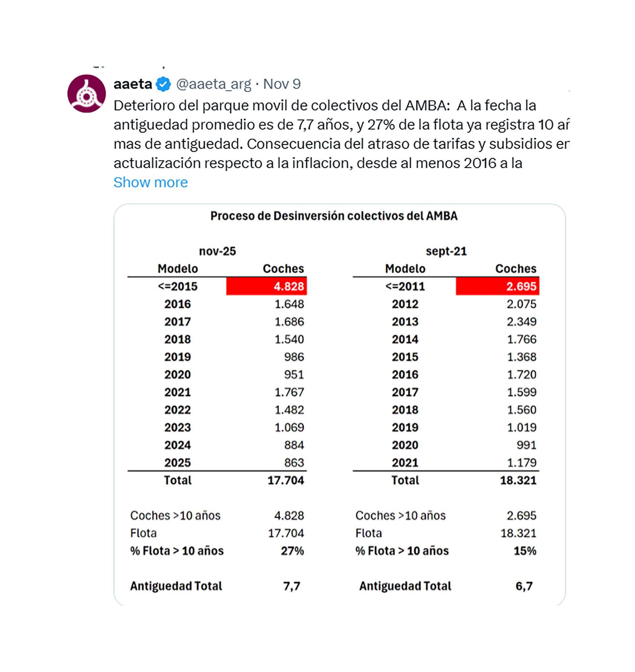The height and width of the screenshot is (672, 635).
Task: Click the Nov 9 timestamp
Action: pos(282,84)
